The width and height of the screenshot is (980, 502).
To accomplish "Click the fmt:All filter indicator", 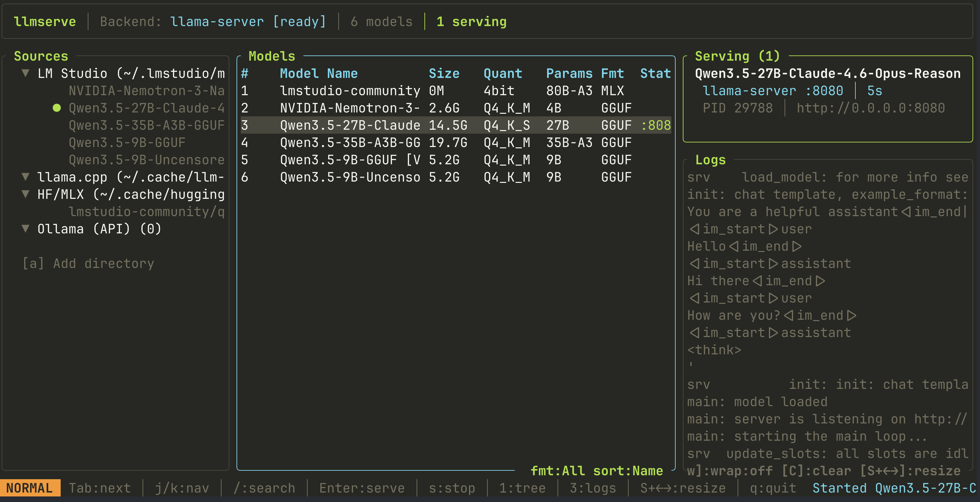I will click(x=558, y=471).
